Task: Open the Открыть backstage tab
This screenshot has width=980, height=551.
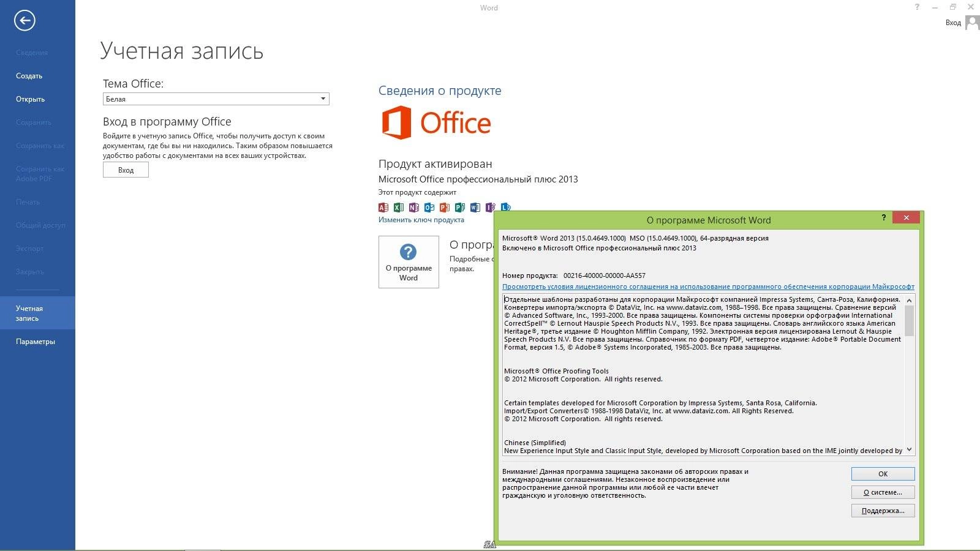Action: [30, 99]
